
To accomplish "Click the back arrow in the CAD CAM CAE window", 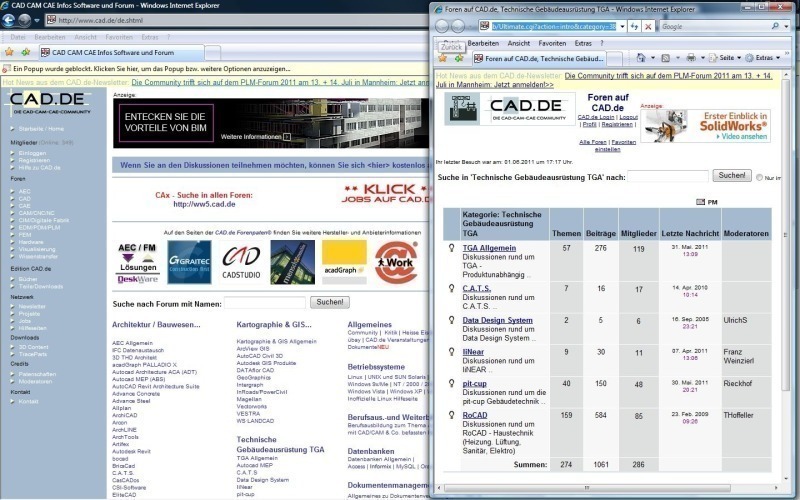I will (9, 20).
